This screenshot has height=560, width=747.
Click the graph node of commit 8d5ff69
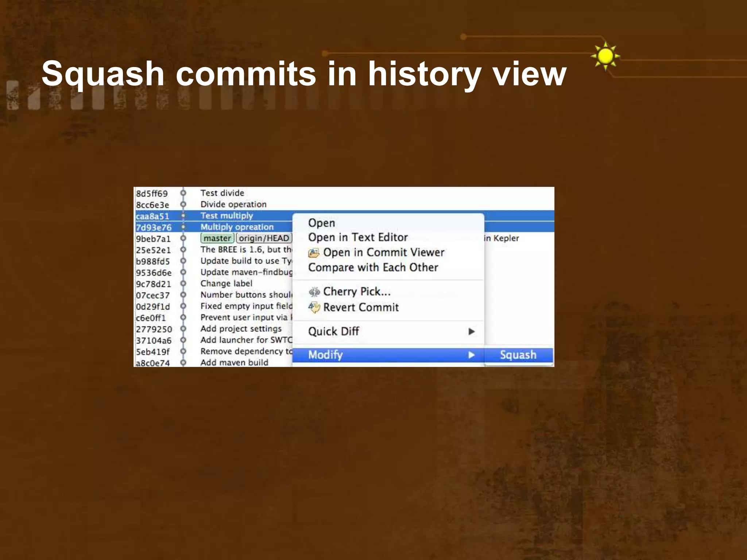click(x=183, y=193)
